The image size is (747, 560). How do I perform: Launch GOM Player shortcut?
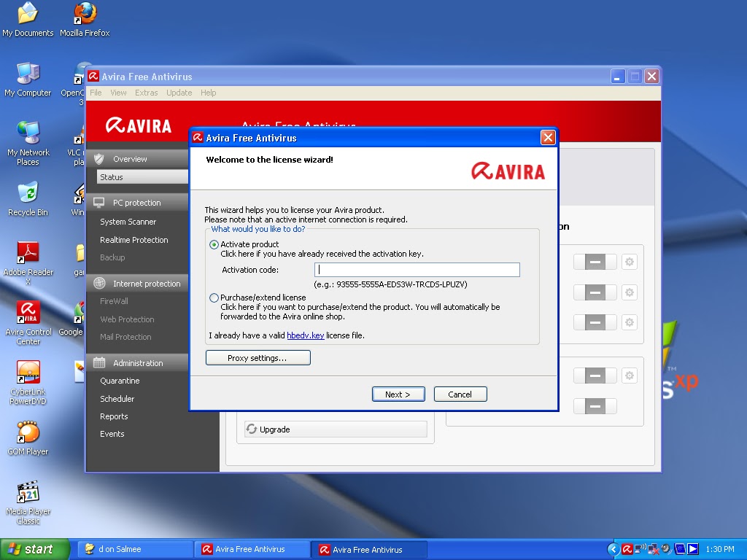(28, 438)
